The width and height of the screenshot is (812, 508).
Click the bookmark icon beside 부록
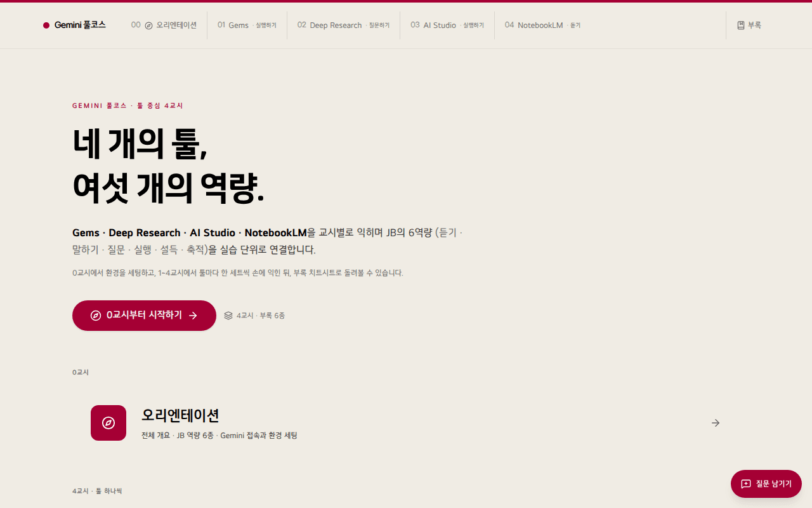click(741, 25)
